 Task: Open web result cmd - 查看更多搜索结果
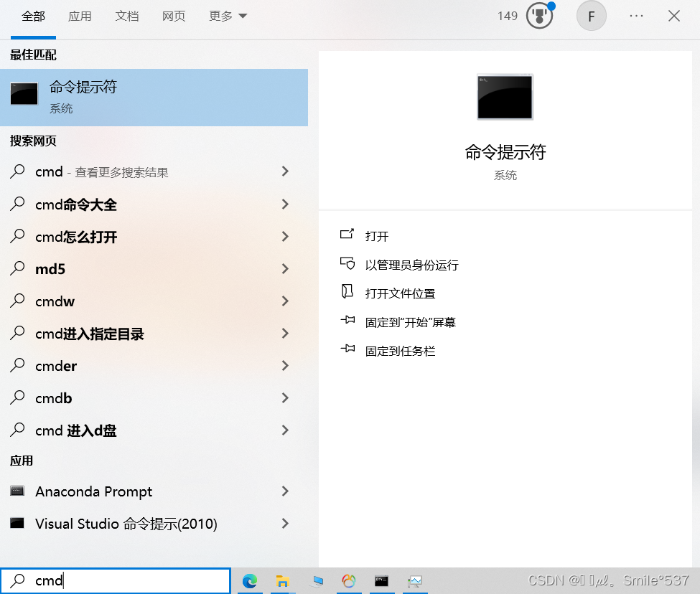154,171
